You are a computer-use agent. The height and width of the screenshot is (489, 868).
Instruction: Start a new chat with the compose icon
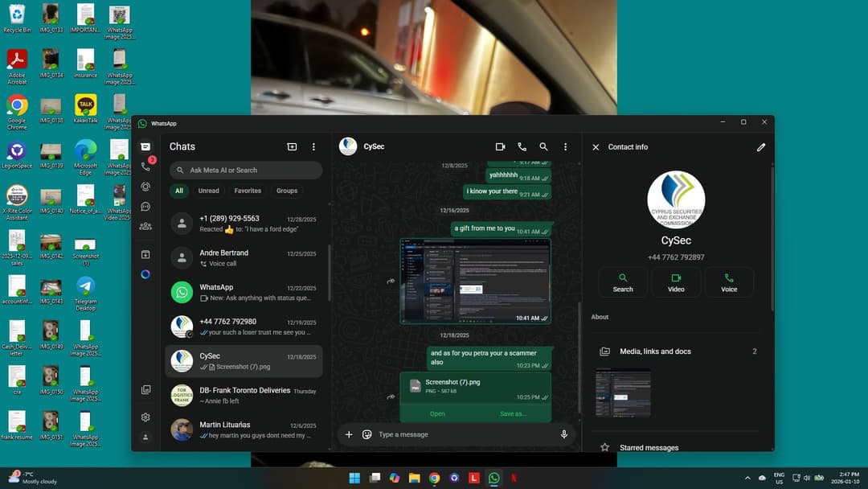tap(292, 146)
